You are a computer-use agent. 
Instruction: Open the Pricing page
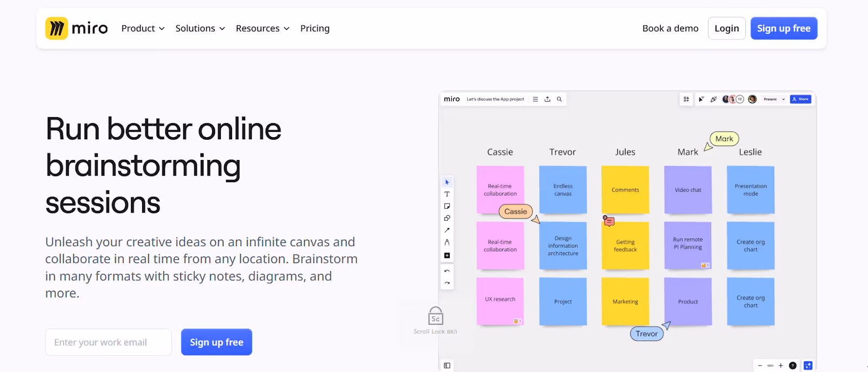[x=315, y=28]
